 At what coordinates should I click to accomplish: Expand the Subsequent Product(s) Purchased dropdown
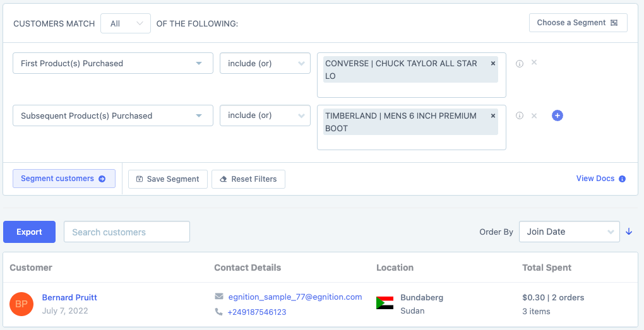112,115
